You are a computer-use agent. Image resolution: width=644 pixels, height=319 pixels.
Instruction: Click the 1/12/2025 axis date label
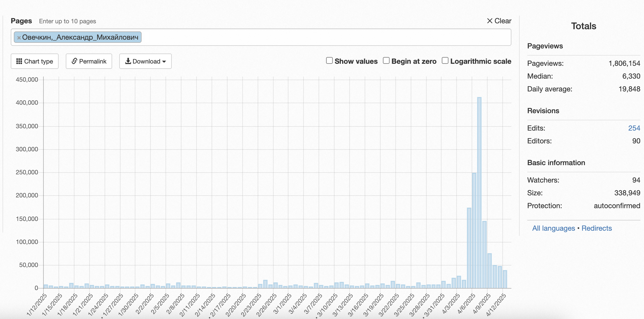(x=37, y=304)
